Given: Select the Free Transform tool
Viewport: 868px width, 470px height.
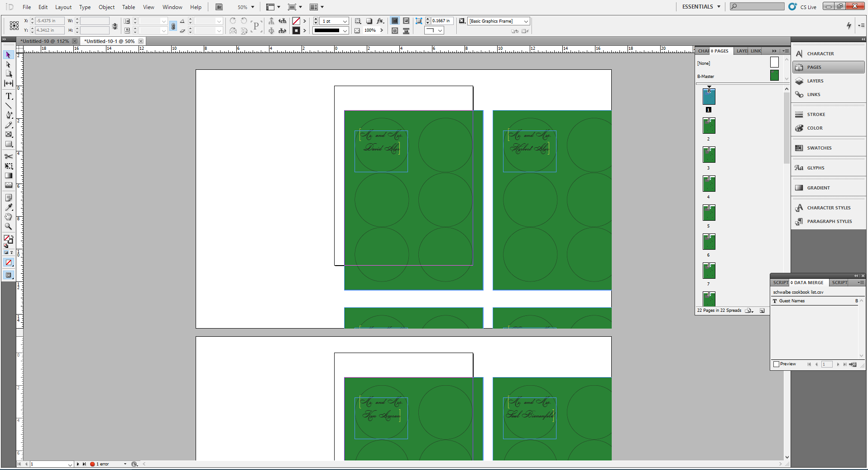Looking at the screenshot, I should pos(8,166).
